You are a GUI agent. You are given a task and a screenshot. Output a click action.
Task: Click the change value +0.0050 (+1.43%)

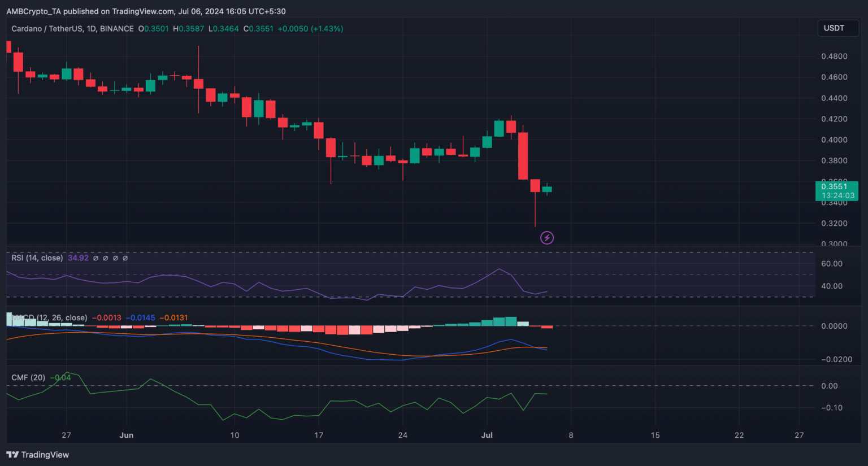[310, 29]
